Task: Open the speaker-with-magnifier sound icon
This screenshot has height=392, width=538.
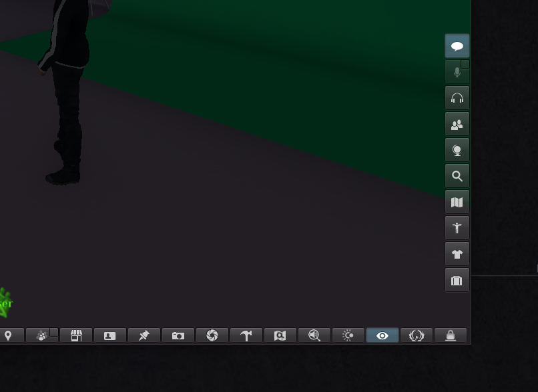Action: point(314,335)
